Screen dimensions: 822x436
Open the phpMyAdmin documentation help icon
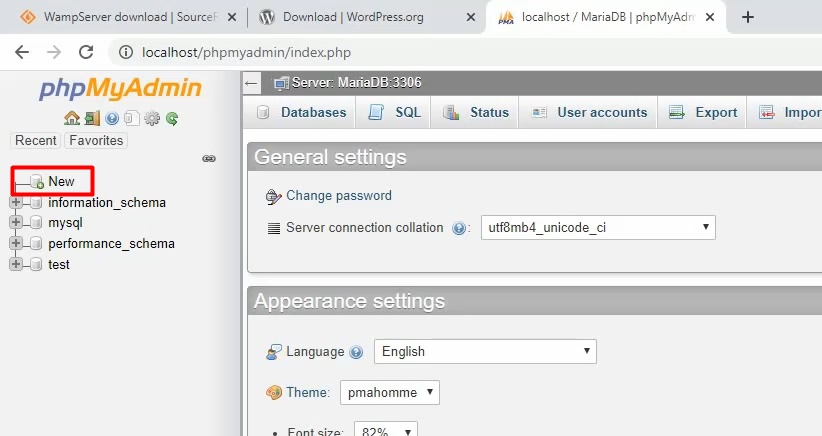(x=112, y=118)
